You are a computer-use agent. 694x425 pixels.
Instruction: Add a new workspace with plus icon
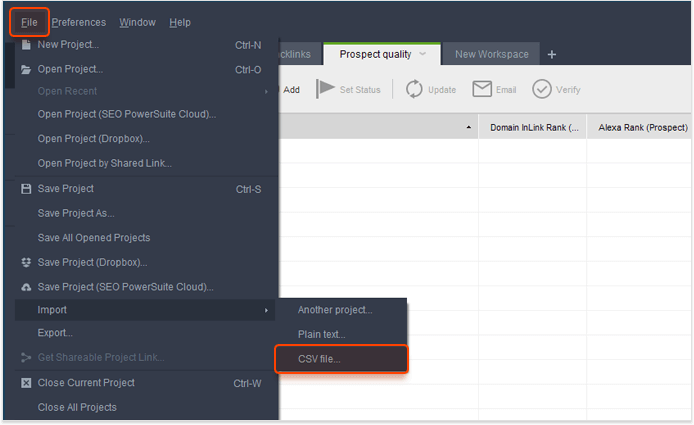(551, 54)
